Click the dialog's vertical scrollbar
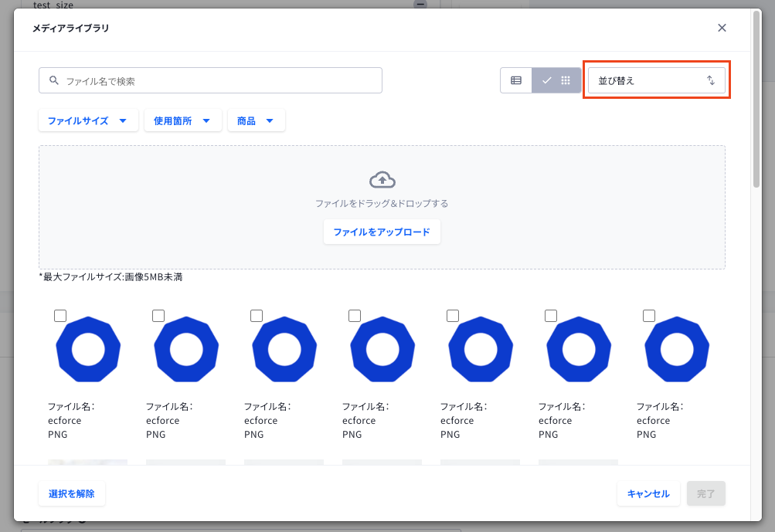This screenshot has height=532, width=775. coord(756,99)
